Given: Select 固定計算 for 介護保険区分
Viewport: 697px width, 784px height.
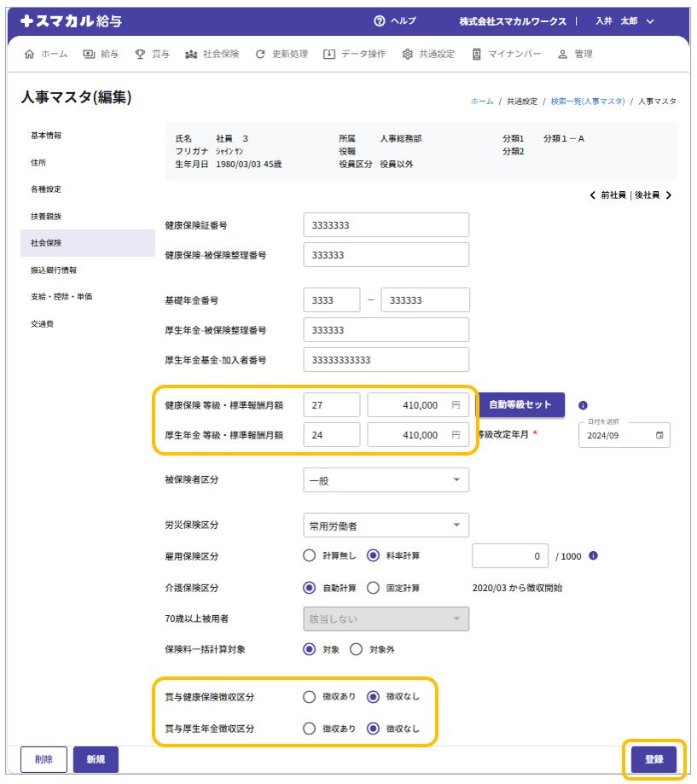Looking at the screenshot, I should point(373,588).
